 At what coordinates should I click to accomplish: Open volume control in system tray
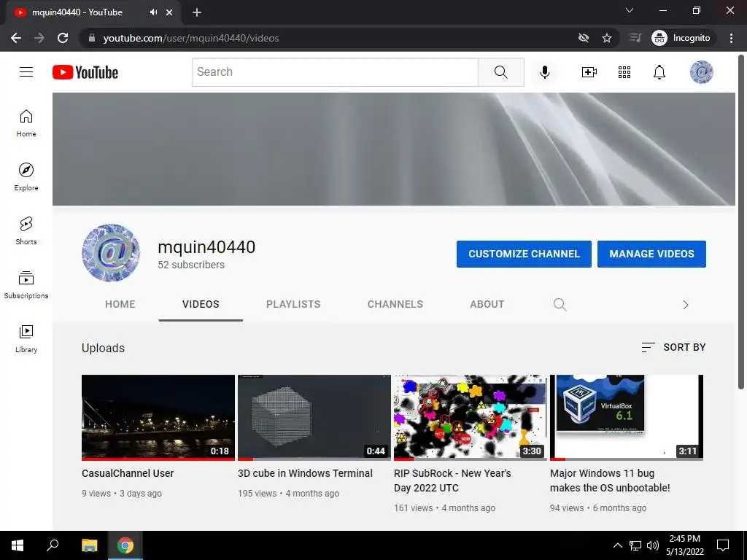click(653, 545)
